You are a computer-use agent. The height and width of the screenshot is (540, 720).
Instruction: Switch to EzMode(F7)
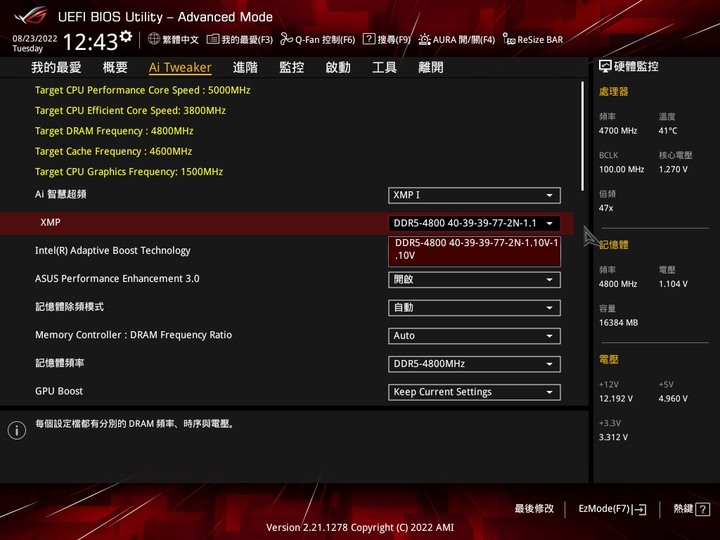[x=612, y=509]
